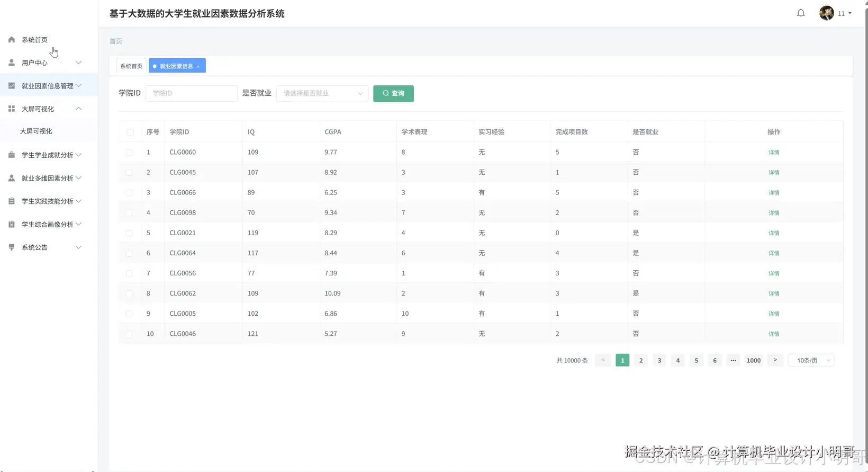Expand the 学生学业成就分析 menu chevron
This screenshot has height=472, width=868.
[78, 155]
